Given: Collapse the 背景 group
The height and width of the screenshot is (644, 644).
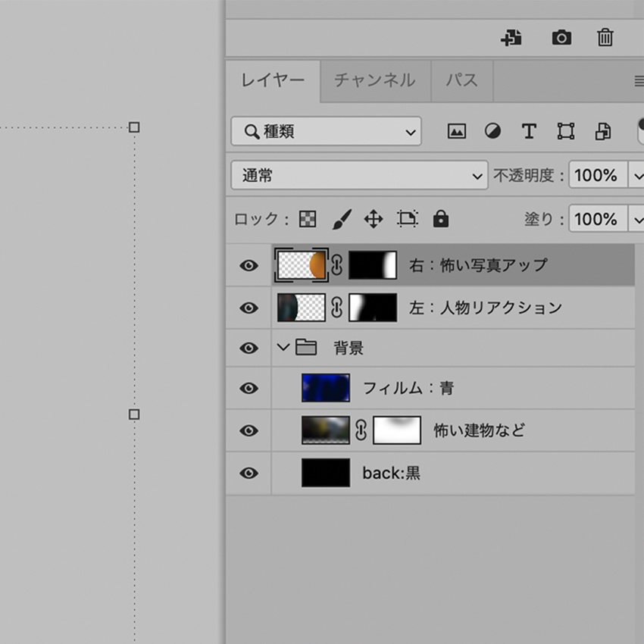Looking at the screenshot, I should (283, 348).
